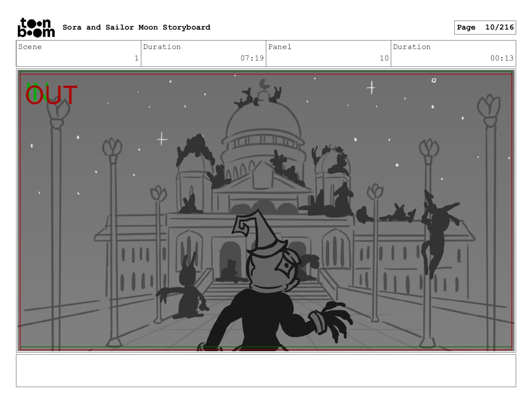The height and width of the screenshot is (411, 532).
Task: Click the scene duration value "07:19"
Action: (x=252, y=58)
